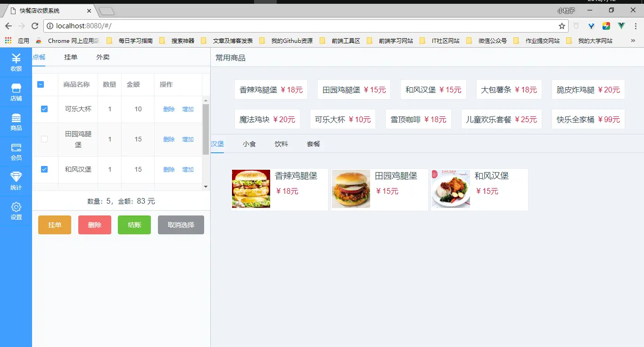Open Chrome's three-dot menu
The width and height of the screenshot is (644, 347).
tap(635, 26)
